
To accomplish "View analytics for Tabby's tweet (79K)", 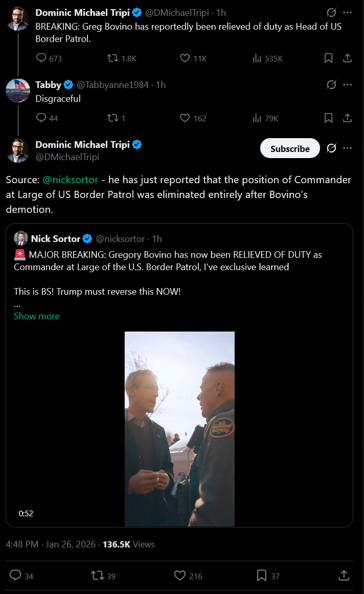I will tap(258, 118).
